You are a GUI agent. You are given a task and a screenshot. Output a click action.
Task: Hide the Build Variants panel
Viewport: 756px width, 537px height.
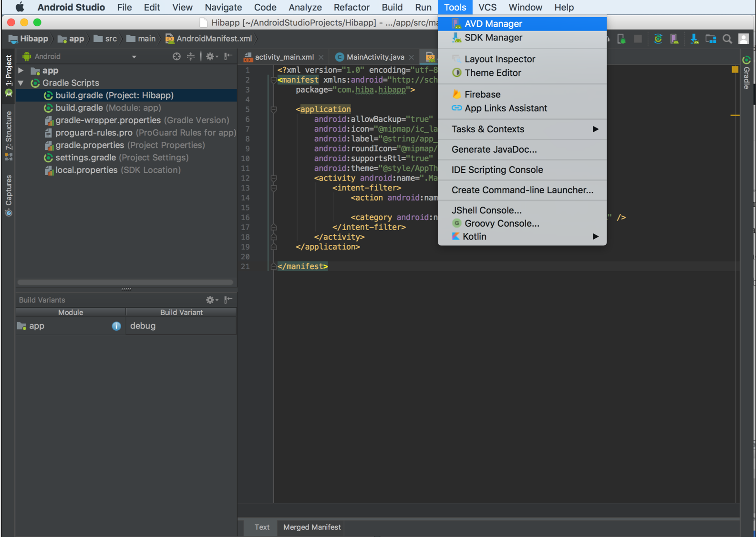click(x=228, y=300)
